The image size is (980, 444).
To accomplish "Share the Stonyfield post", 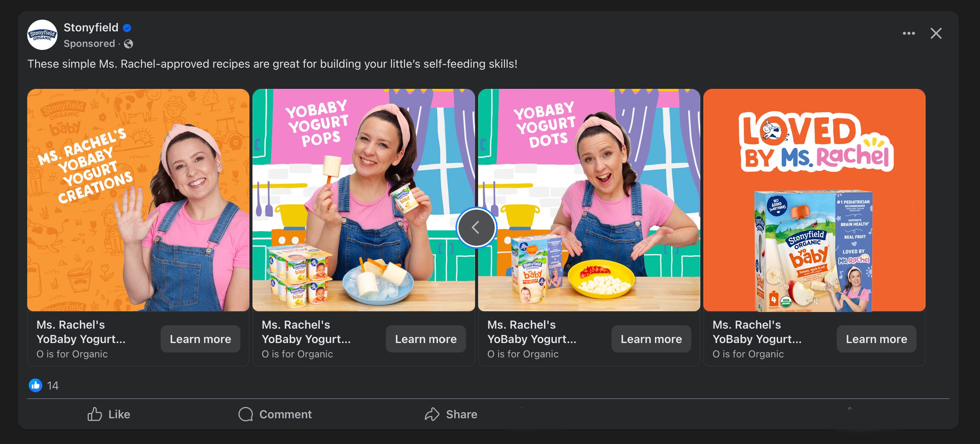I will click(x=451, y=414).
